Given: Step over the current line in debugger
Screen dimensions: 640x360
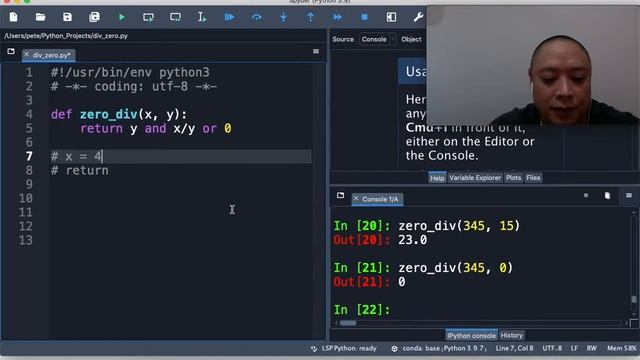Looking at the screenshot, I should point(256,17).
